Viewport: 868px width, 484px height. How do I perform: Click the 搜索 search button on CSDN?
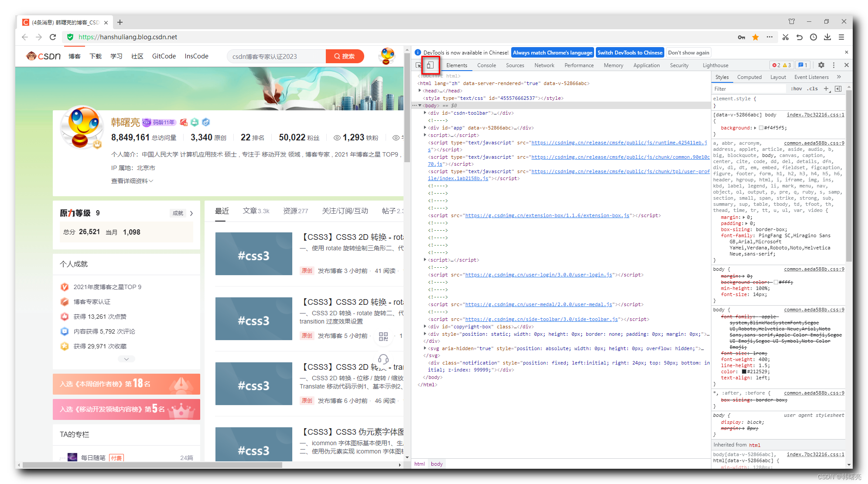coord(344,55)
